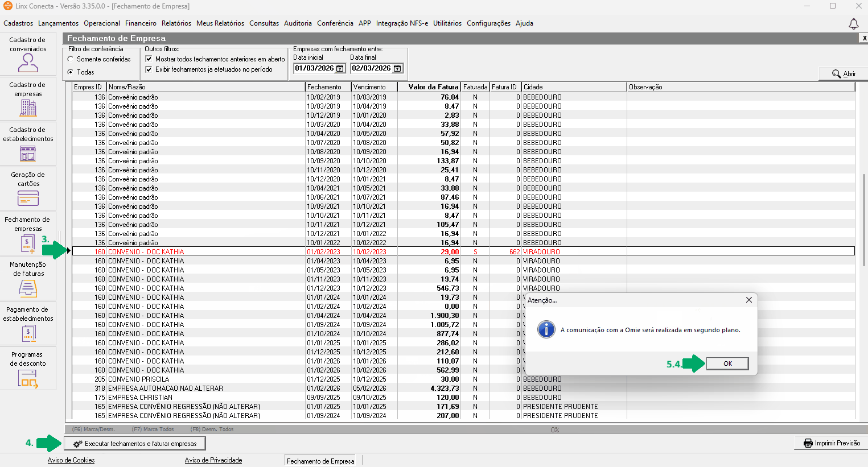This screenshot has width=868, height=467.
Task: Open the Relatórios menu
Action: point(176,23)
